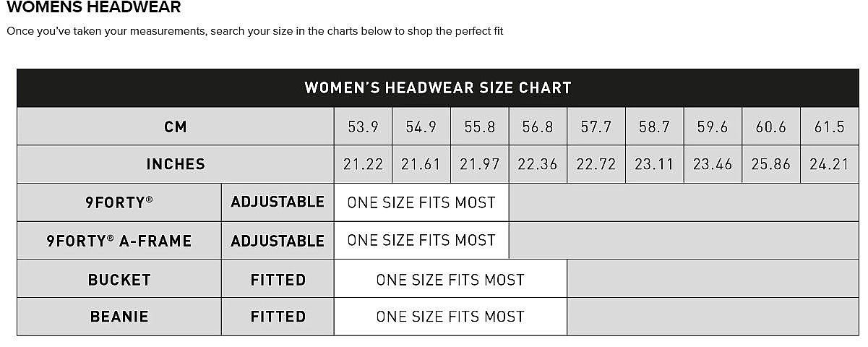Select the 59.6 cm cell
The width and height of the screenshot is (868, 347).
click(x=713, y=127)
